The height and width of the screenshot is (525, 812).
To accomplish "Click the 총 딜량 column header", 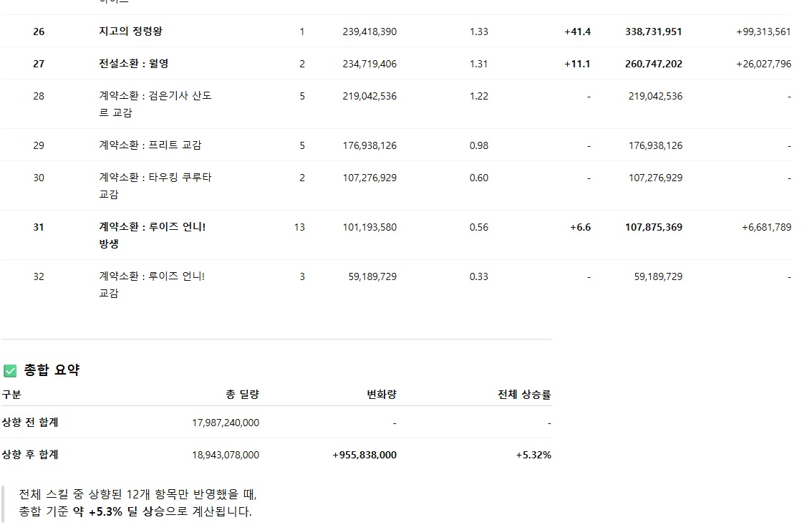I will pyautogui.click(x=242, y=394).
